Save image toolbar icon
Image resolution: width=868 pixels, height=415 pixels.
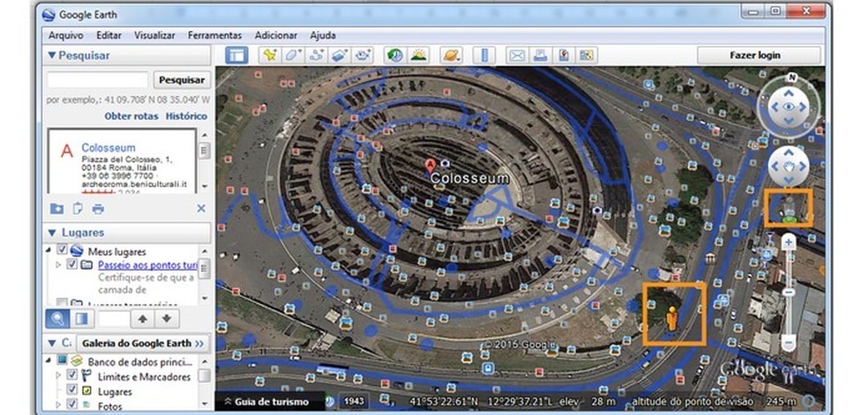pyautogui.click(x=564, y=56)
